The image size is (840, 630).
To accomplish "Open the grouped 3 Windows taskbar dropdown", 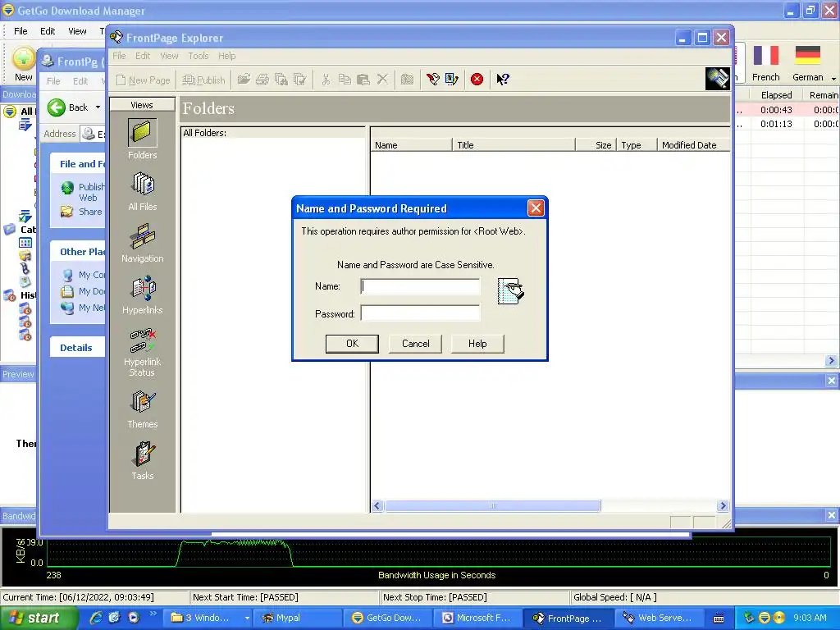I will click(247, 618).
